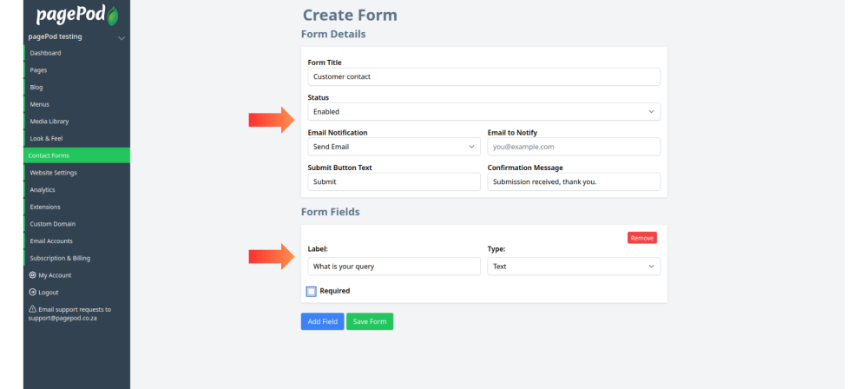This screenshot has width=868, height=389.
Task: Expand the pagePod testing site chevron
Action: click(x=122, y=37)
